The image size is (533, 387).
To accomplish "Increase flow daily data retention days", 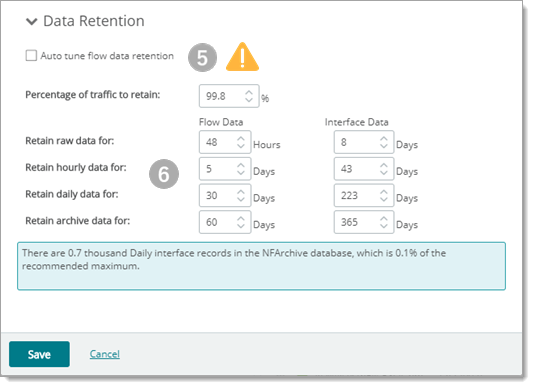I will pyautogui.click(x=241, y=192).
